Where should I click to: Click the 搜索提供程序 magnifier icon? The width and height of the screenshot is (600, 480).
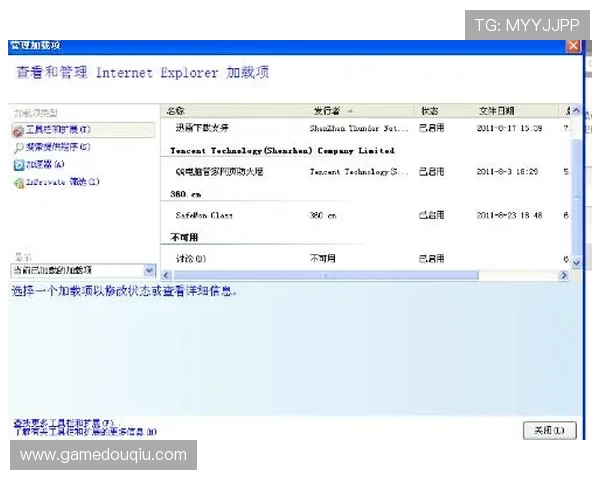18,148
